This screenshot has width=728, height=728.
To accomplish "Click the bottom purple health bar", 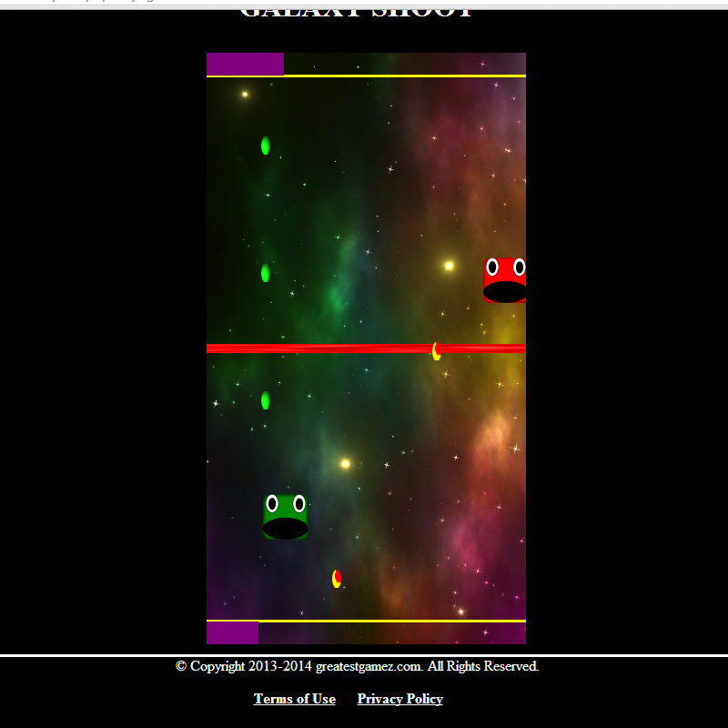I will (x=233, y=632).
